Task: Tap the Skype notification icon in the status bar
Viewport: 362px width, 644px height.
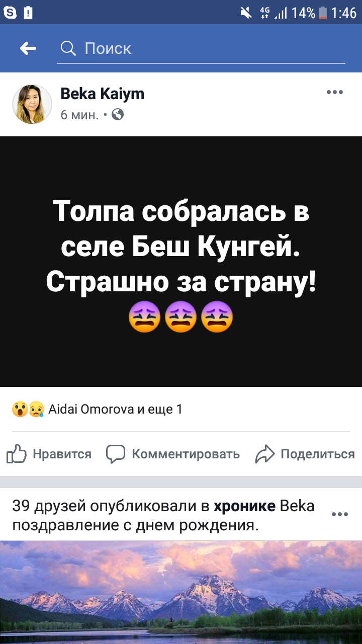Action: pyautogui.click(x=10, y=12)
